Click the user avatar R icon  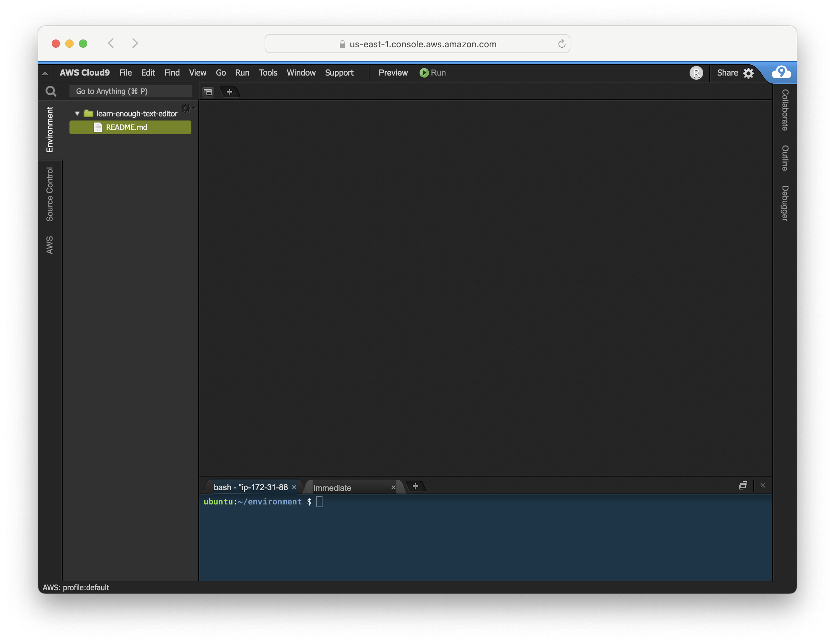pos(696,73)
